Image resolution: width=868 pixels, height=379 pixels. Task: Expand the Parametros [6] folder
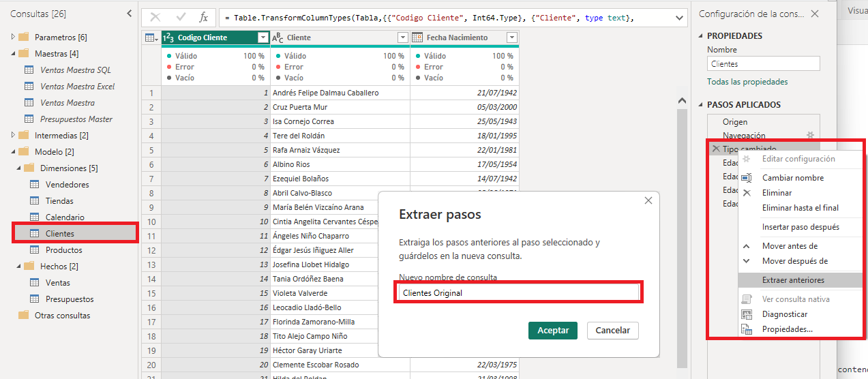click(13, 37)
